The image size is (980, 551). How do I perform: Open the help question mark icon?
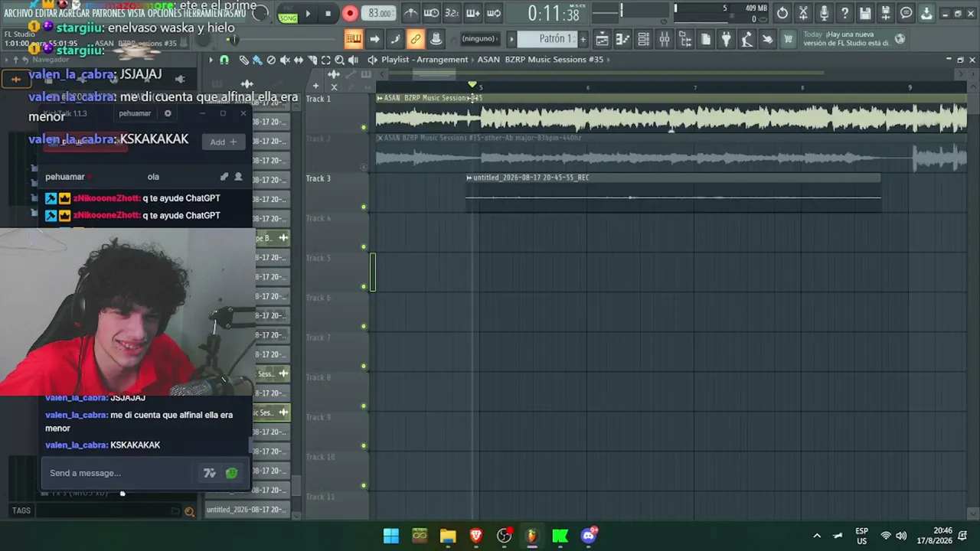(844, 13)
